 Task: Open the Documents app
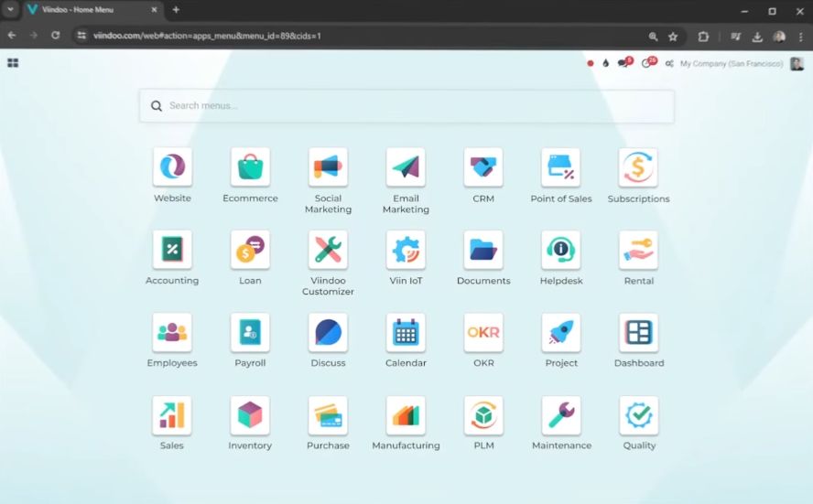(483, 249)
